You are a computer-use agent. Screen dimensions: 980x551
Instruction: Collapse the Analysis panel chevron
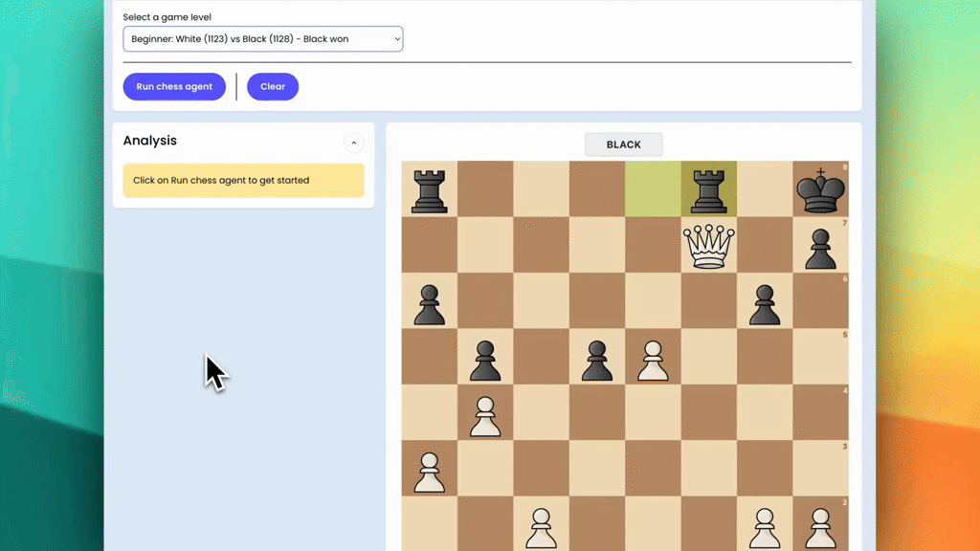354,143
